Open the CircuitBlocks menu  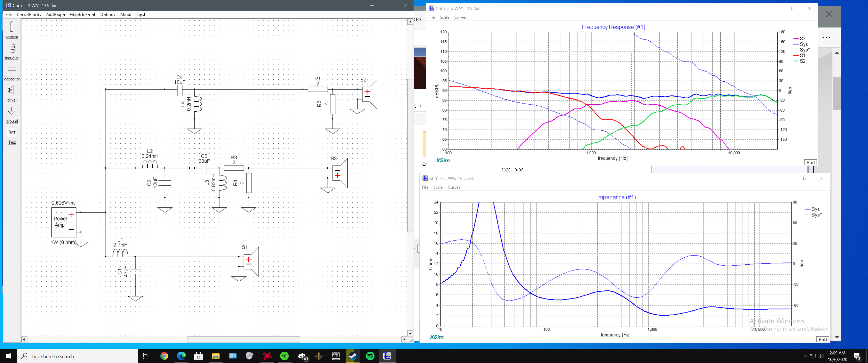(x=29, y=14)
